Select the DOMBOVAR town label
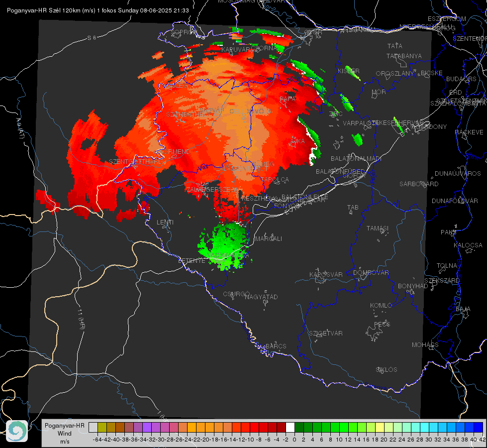Screen dimensions: 487x448 pyautogui.click(x=371, y=273)
